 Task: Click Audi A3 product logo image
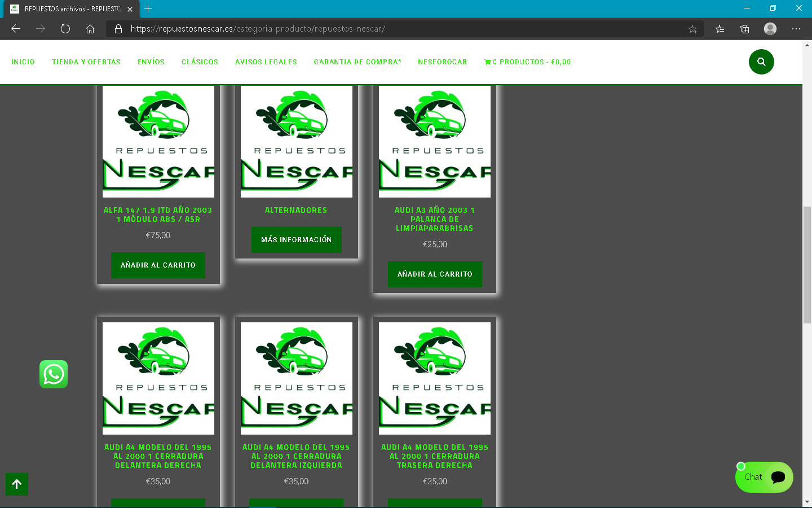pyautogui.click(x=435, y=142)
